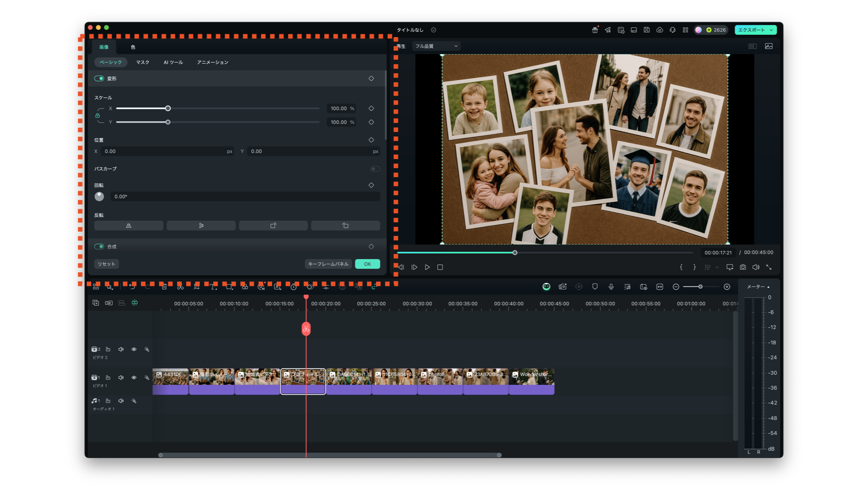Select the crop tool in timeline toolbar
The width and height of the screenshot is (868, 488).
(x=197, y=287)
